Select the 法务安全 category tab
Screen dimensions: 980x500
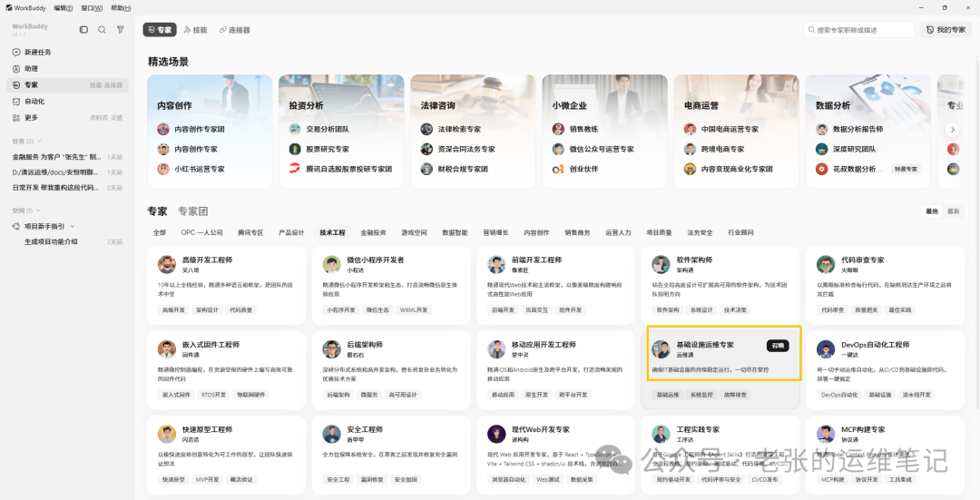(700, 232)
